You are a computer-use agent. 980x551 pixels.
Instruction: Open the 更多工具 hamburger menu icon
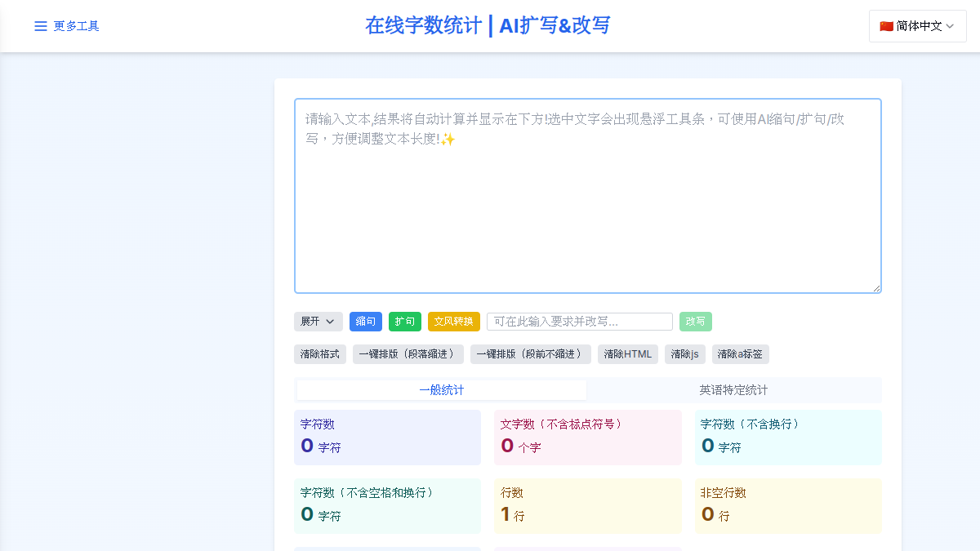pos(41,26)
